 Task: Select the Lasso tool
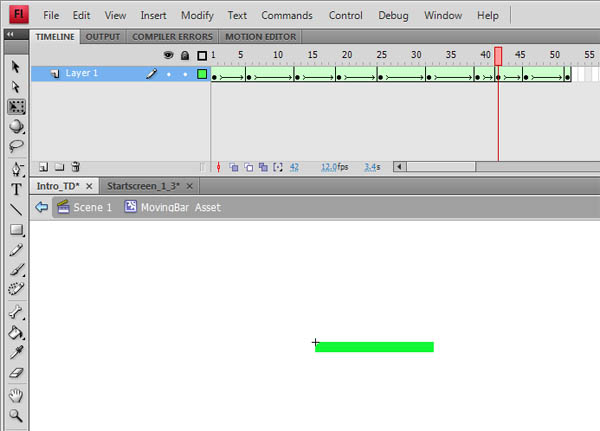[x=16, y=146]
